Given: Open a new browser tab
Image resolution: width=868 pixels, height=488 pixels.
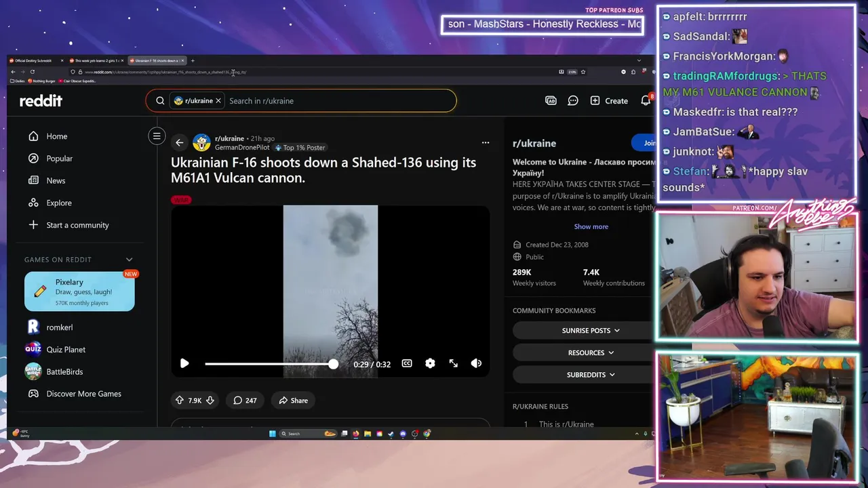Looking at the screenshot, I should tap(193, 60).
